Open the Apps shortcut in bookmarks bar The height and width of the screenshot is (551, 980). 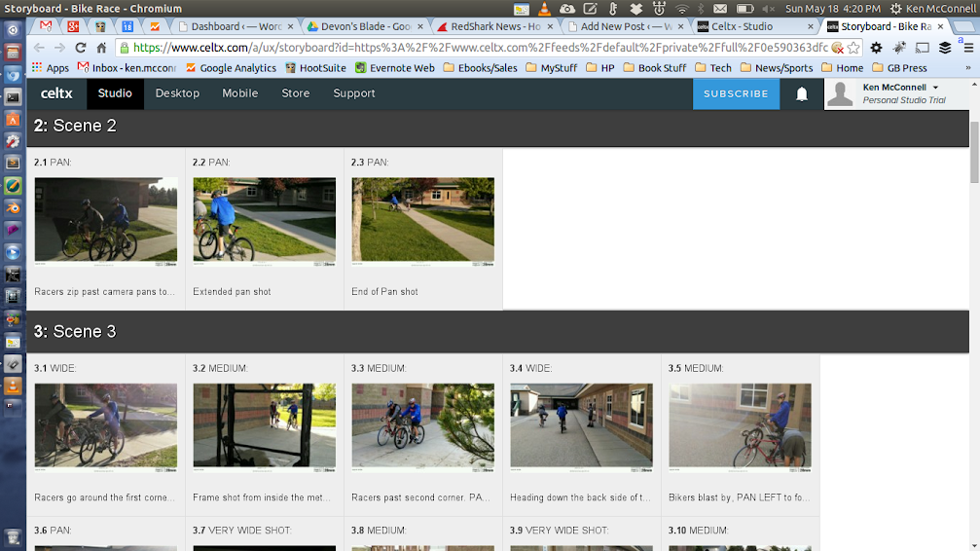pos(50,67)
